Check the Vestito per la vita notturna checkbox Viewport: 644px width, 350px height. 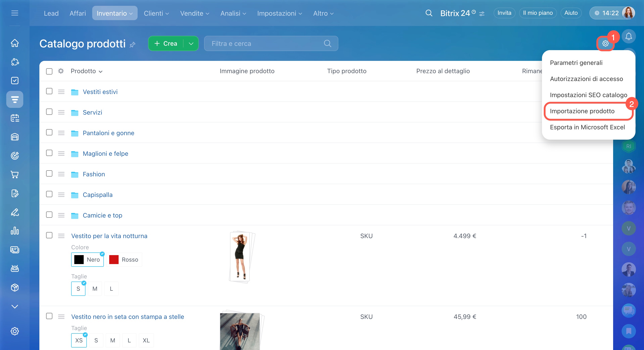click(x=49, y=235)
